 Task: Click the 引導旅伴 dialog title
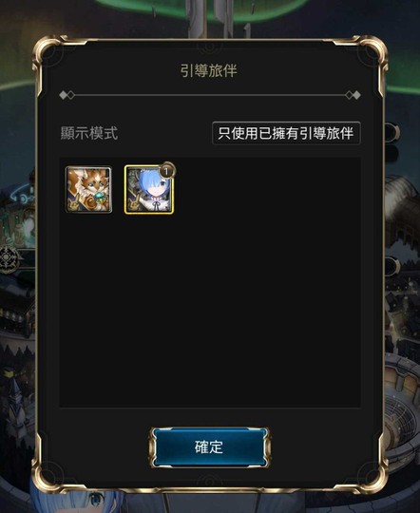(x=209, y=70)
